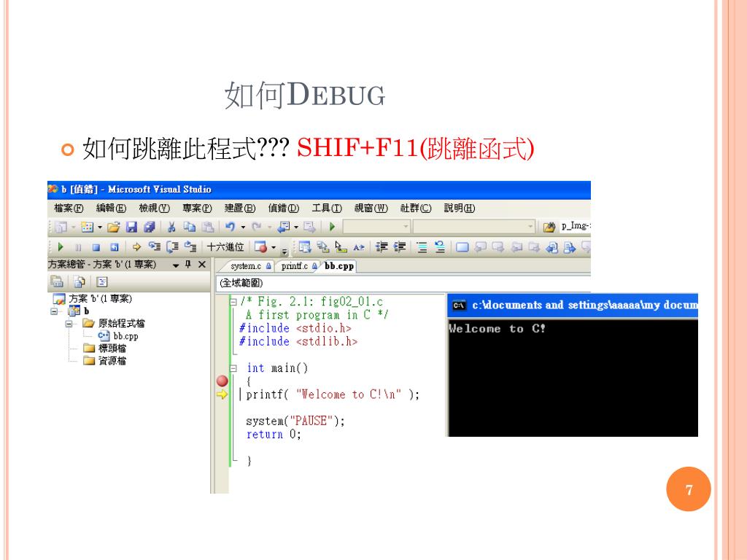The width and height of the screenshot is (747, 560).
Task: Click the Breakpoints window icon in debug toolbar
Action: coord(260,246)
